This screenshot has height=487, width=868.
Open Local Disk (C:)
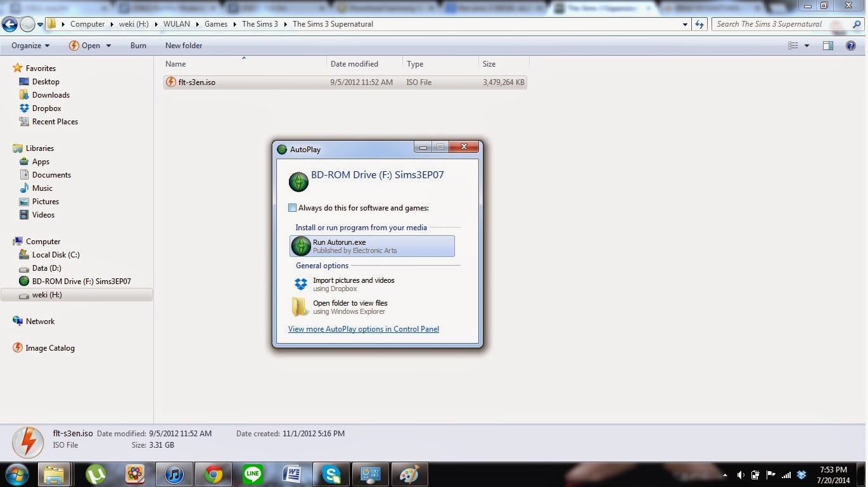(x=56, y=255)
